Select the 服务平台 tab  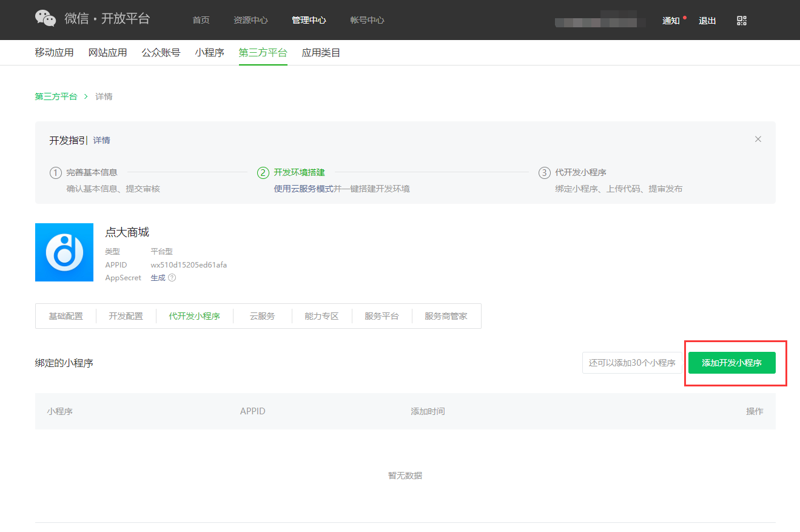[382, 316]
